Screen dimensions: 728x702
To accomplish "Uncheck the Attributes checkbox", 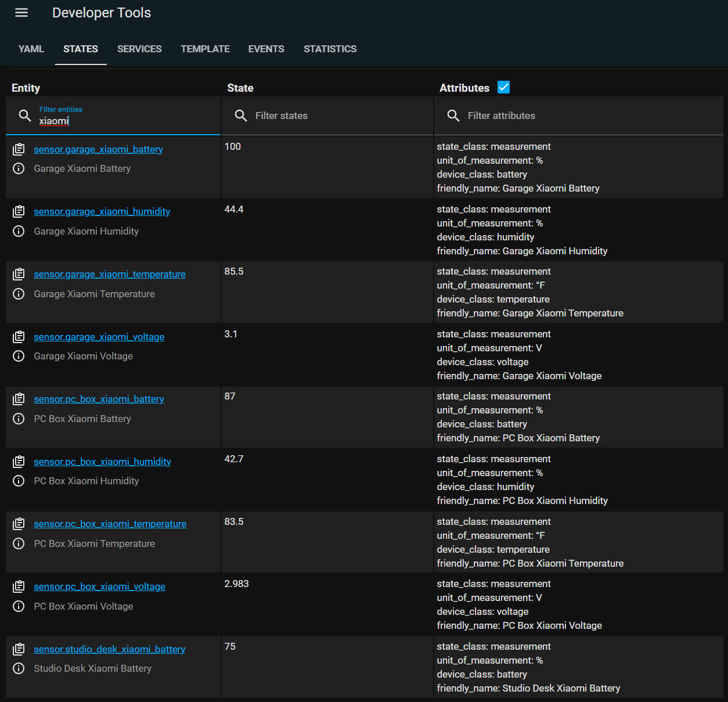I will point(504,87).
